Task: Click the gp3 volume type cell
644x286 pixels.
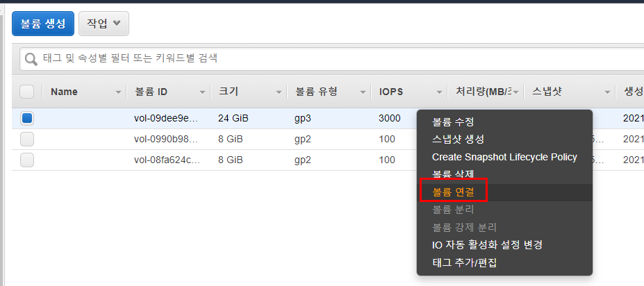Action: click(x=302, y=119)
